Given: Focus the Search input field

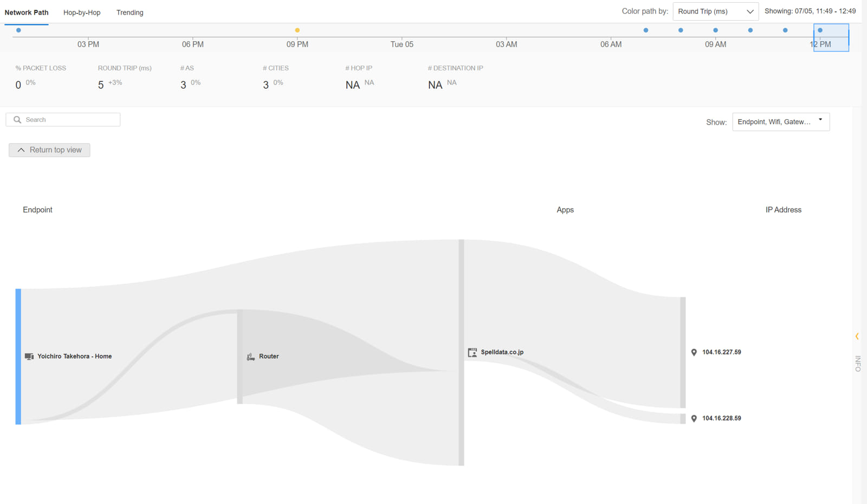Looking at the screenshot, I should point(63,120).
